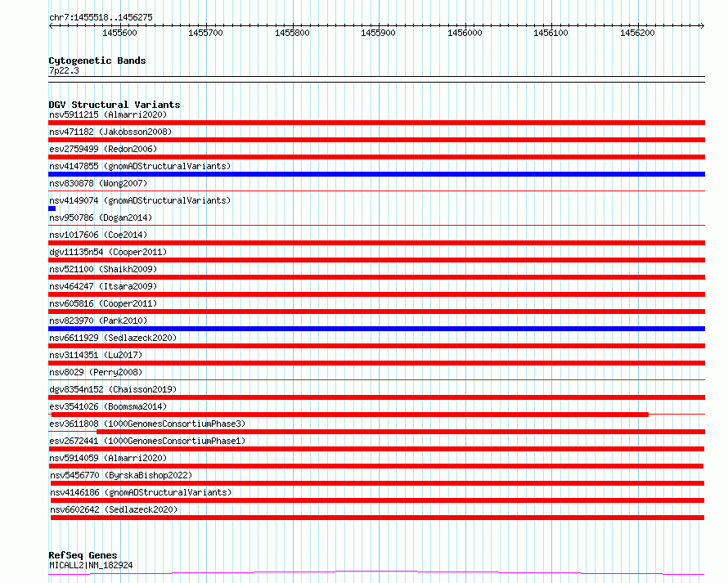Screen dimensions: 728x583
Task: Open nsv1017606 (Coe2014) variant
Action: pos(98,235)
